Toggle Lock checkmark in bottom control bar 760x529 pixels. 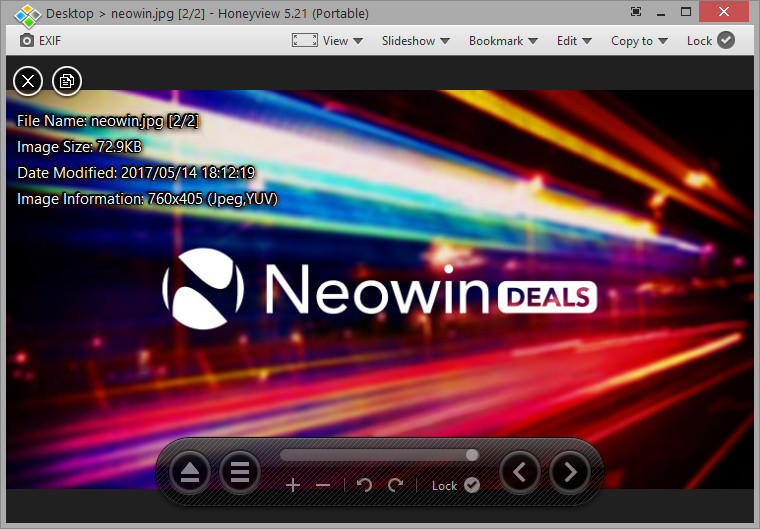(472, 485)
